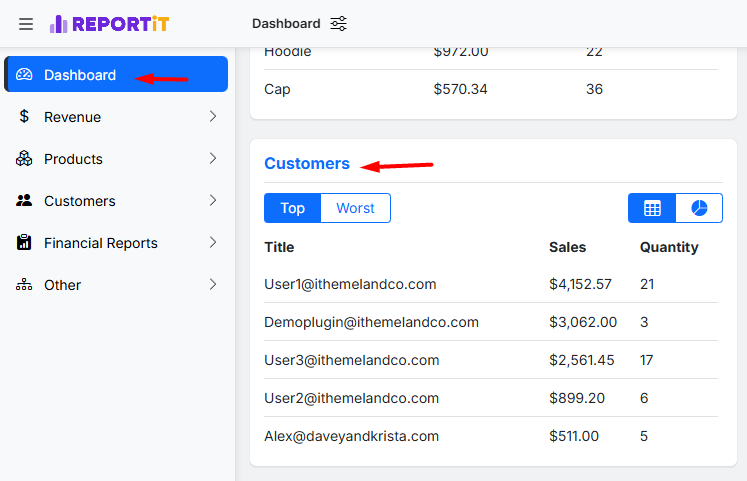Select Dashboard in the sidebar
The width and height of the screenshot is (747, 481).
tap(80, 75)
